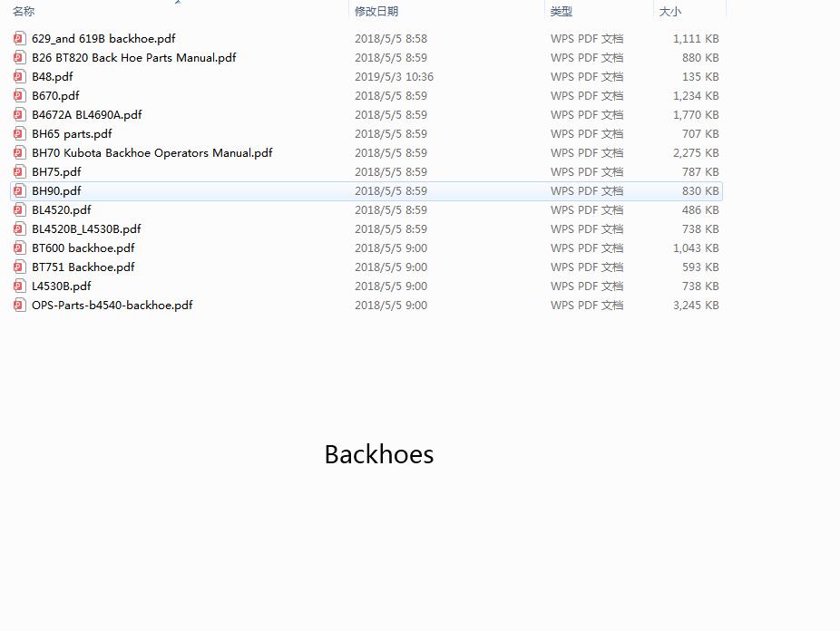Click PDF icon for BH65 parts.pdf
Image resolution: width=840 pixels, height=631 pixels.
[20, 134]
